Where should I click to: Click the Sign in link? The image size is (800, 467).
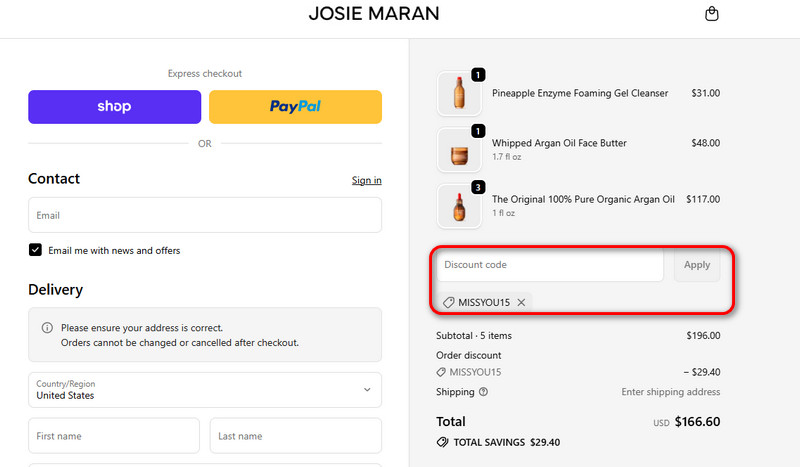tap(366, 180)
